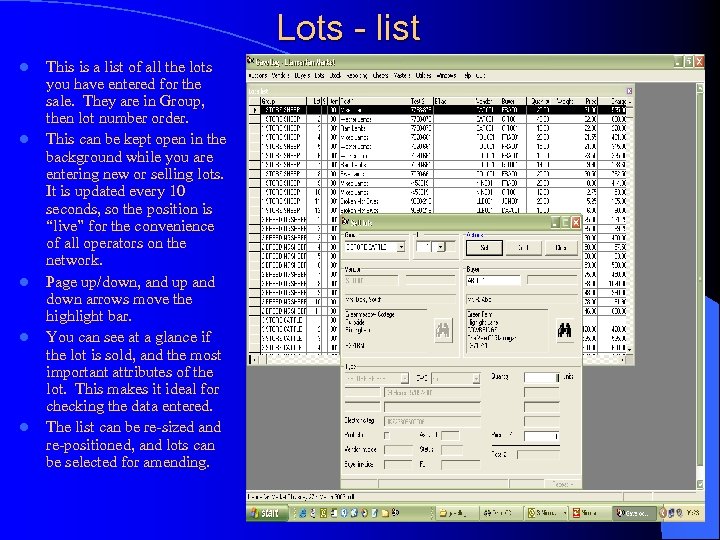Click the first-row selector arrow in Lots list
This screenshot has width=720, height=540.
(x=254, y=110)
